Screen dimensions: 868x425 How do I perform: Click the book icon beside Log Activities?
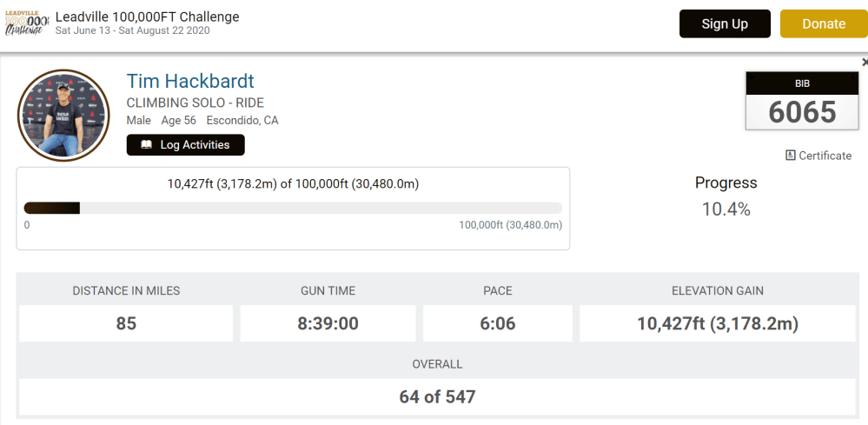[x=146, y=145]
